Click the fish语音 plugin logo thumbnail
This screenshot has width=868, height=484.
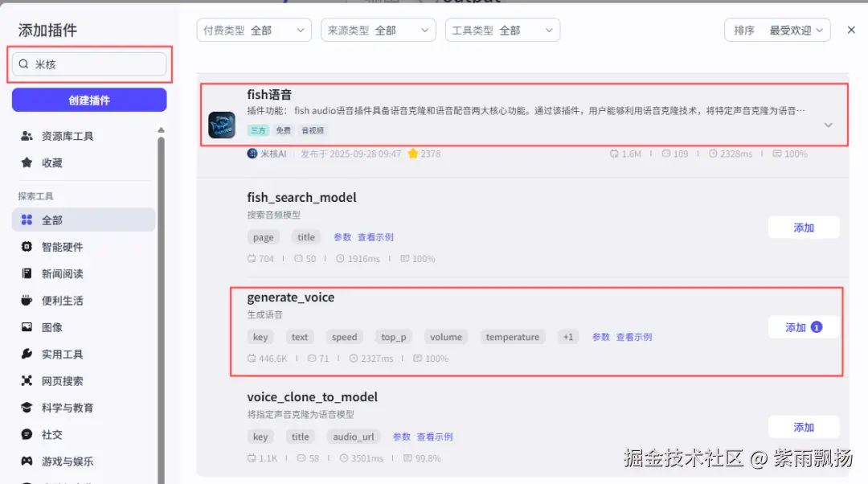(222, 125)
